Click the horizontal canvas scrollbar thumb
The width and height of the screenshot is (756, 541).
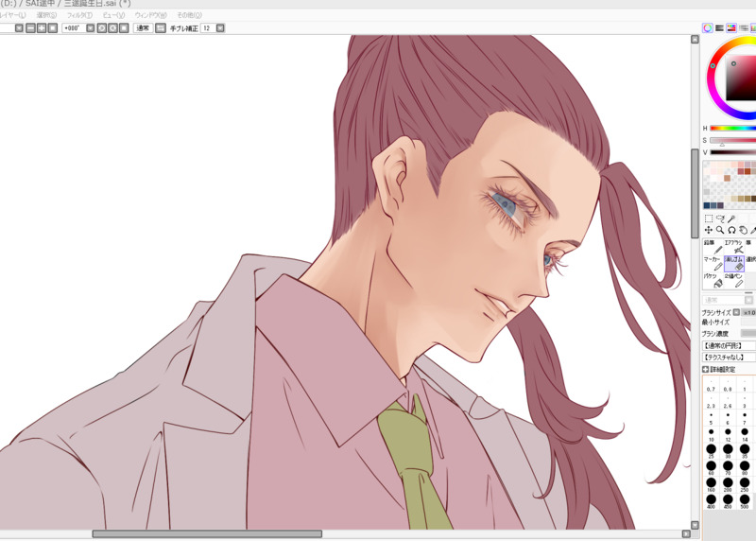point(207,533)
